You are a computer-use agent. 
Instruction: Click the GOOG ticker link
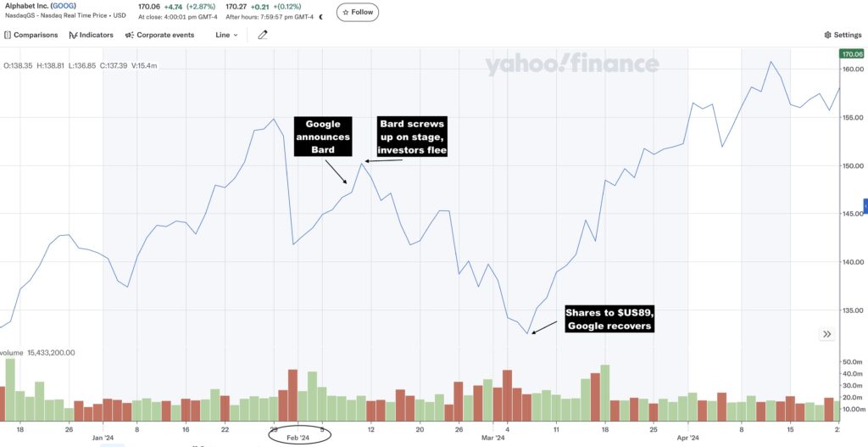coord(63,6)
